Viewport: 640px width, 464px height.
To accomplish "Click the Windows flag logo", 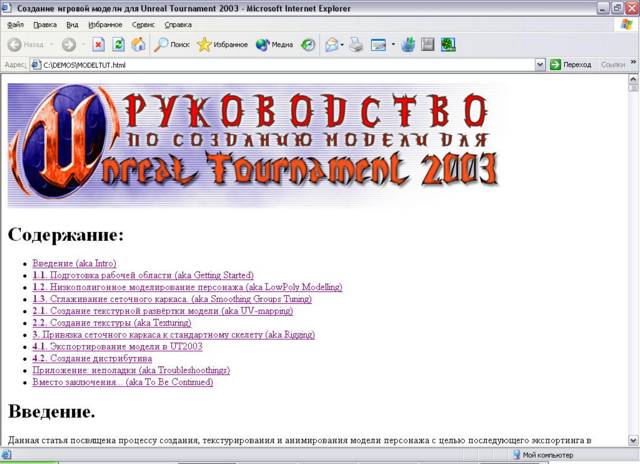I will (626, 24).
